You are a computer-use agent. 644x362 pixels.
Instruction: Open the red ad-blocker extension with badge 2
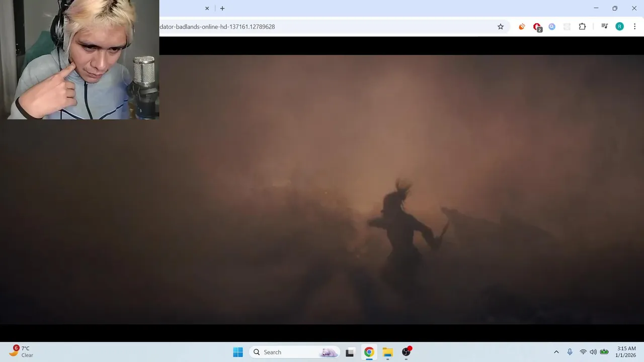(x=537, y=27)
